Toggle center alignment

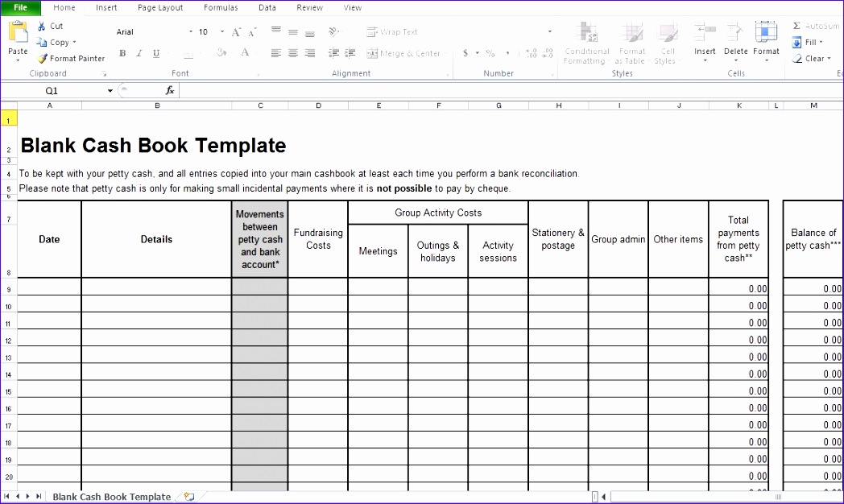coord(292,53)
